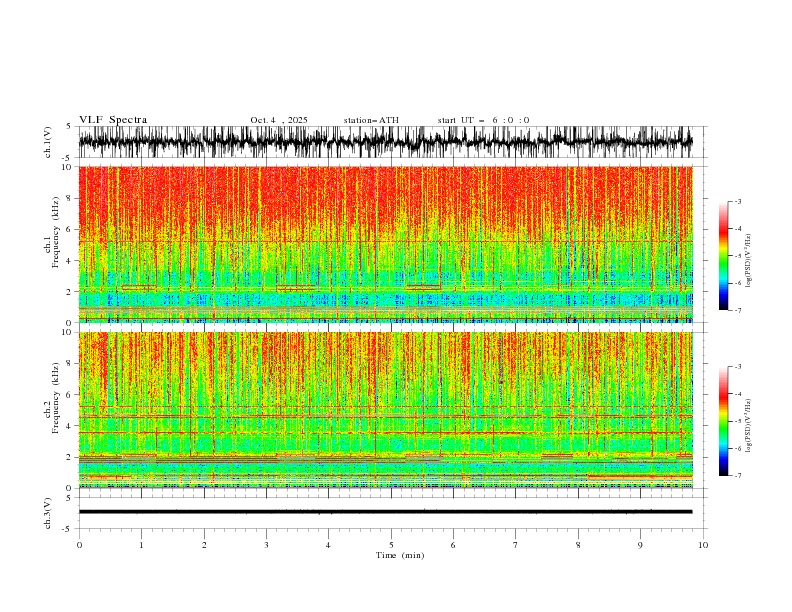
Task: Click the color scale bar beside ch.1 spectrogram
Action: click(723, 256)
